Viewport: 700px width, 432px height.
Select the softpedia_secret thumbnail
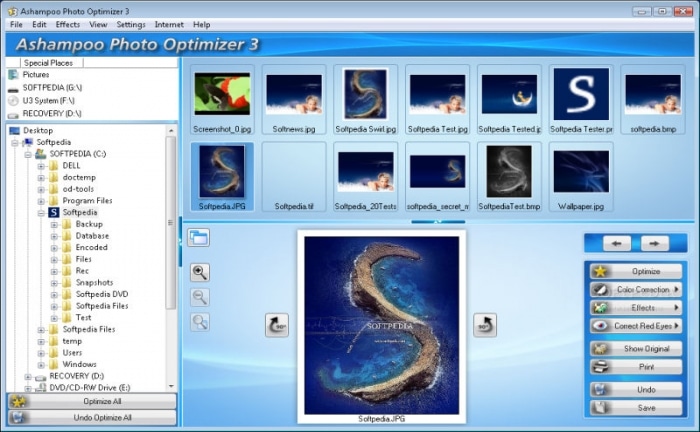(438, 177)
